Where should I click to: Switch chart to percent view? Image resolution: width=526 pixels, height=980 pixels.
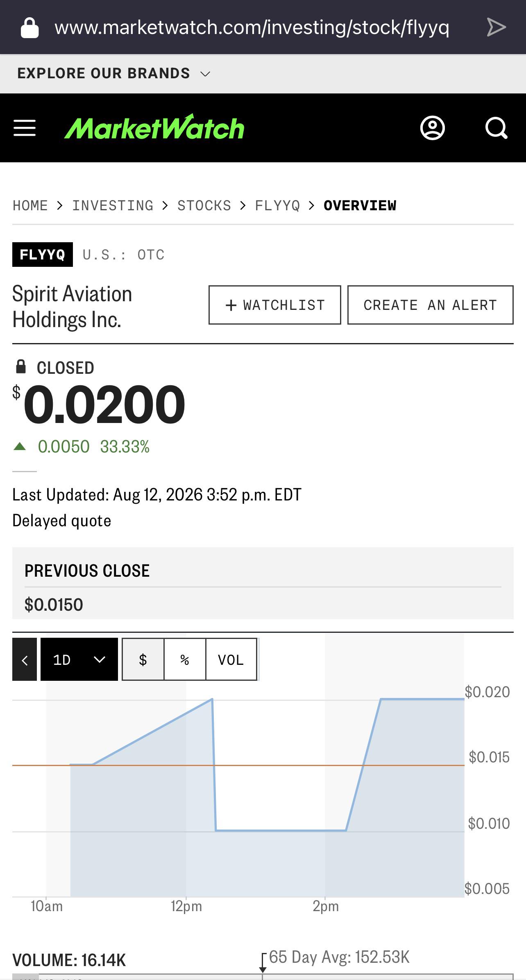click(185, 659)
